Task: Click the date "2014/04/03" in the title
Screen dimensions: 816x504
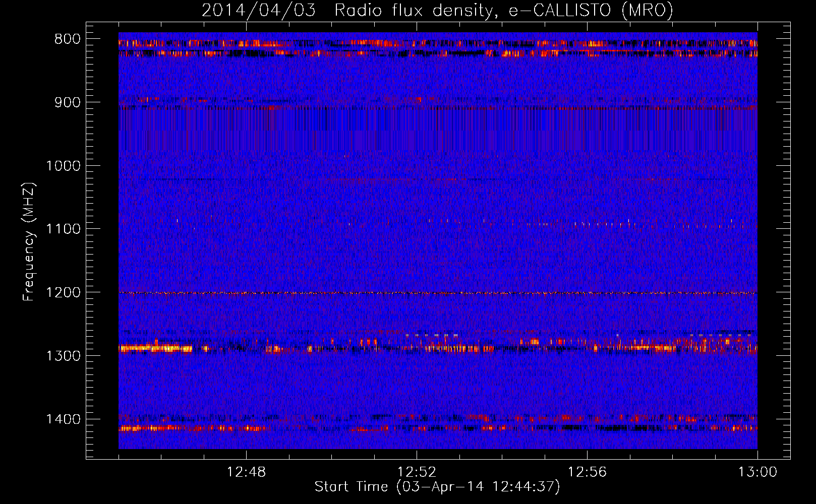Action: tap(259, 10)
